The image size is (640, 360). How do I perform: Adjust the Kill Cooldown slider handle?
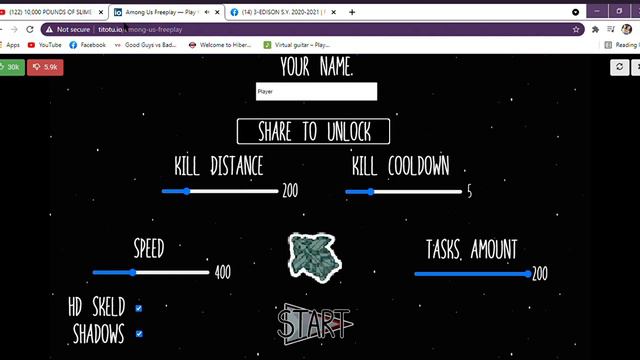coord(370,191)
